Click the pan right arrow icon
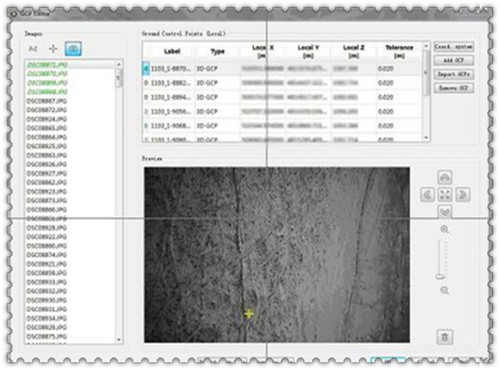The height and width of the screenshot is (370, 500). tap(462, 194)
